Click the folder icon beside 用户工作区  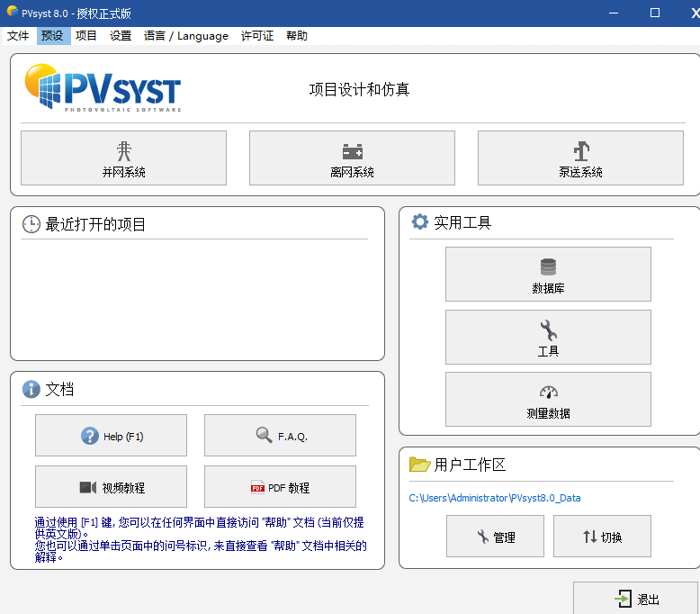[419, 465]
